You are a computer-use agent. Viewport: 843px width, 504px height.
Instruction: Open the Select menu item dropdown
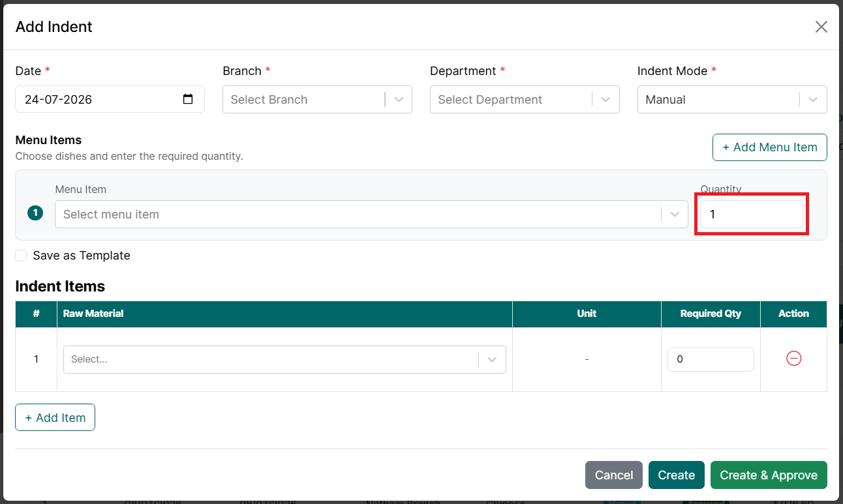pyautogui.click(x=371, y=214)
